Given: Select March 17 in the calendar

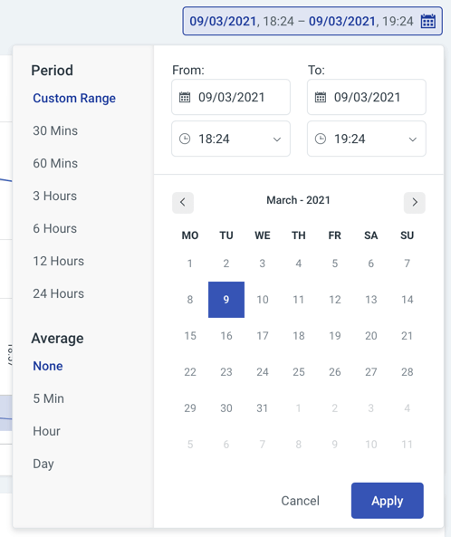Looking at the screenshot, I should click(263, 336).
